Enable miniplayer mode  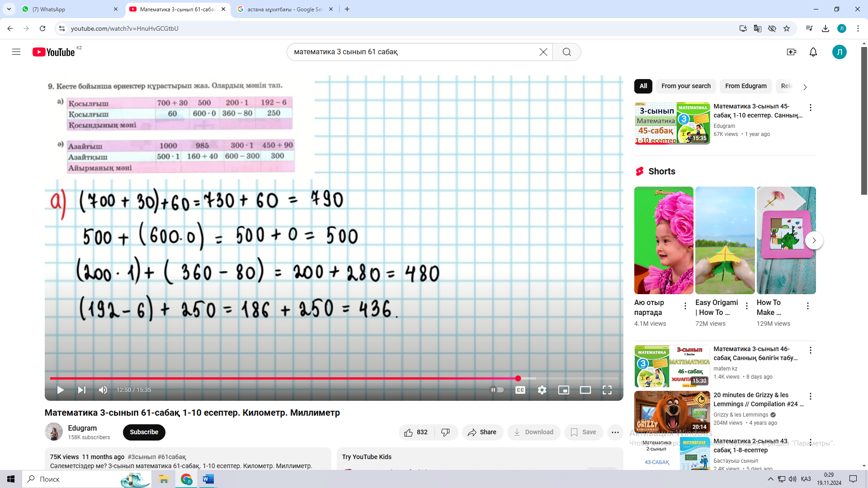563,390
